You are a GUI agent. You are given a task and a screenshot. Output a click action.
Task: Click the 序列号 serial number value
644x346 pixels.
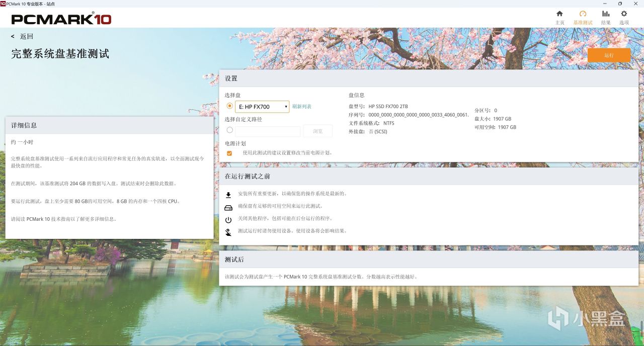[419, 115]
